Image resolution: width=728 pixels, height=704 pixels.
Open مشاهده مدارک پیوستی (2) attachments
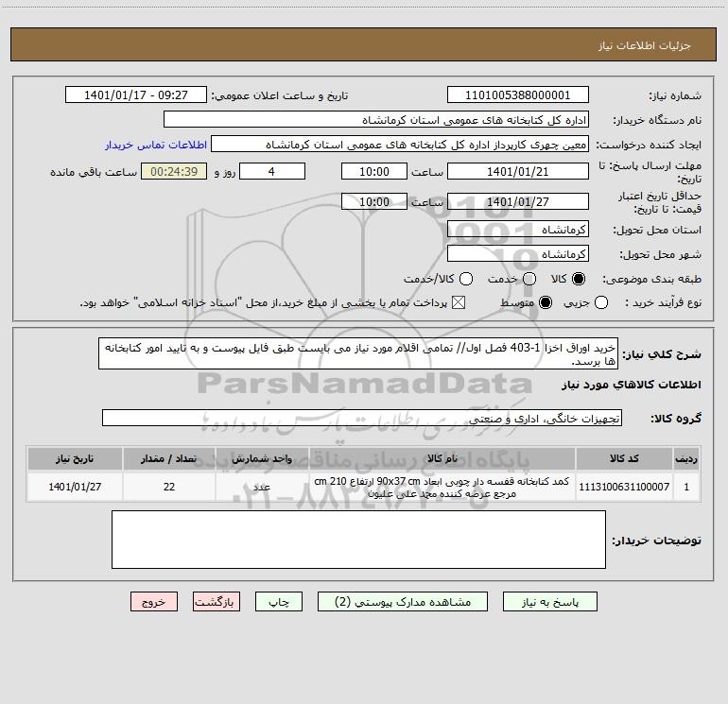pyautogui.click(x=403, y=602)
